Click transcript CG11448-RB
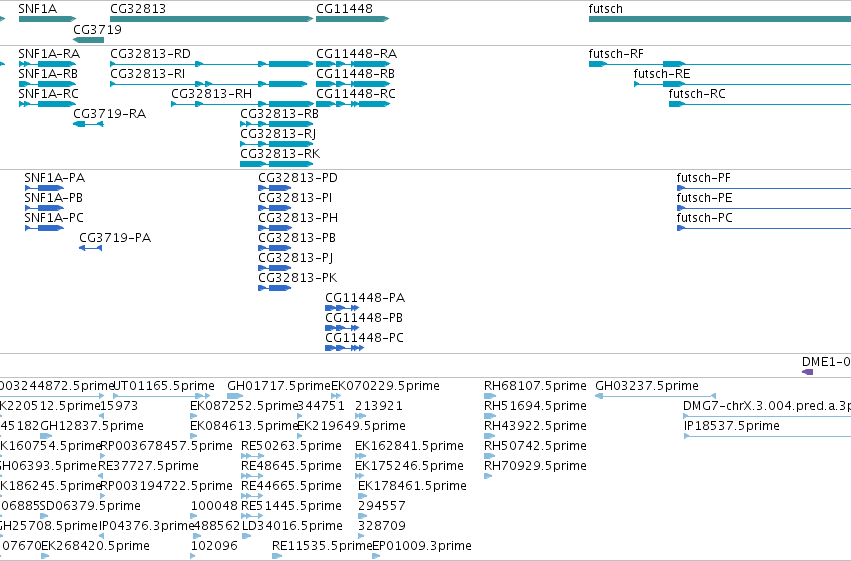 pos(353,84)
